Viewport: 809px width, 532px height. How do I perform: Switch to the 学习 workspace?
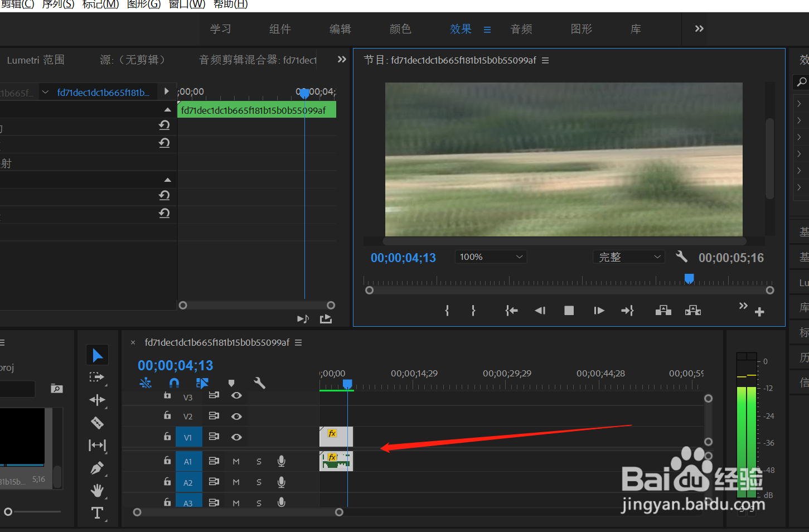[x=221, y=29]
